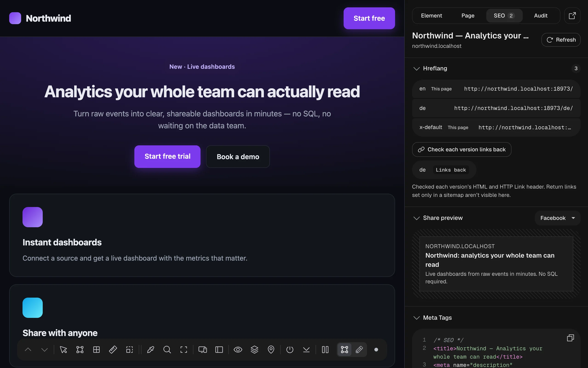Image resolution: width=588 pixels, height=368 pixels.
Task: Click the download-to-bottom arrow icon
Action: coord(306,350)
